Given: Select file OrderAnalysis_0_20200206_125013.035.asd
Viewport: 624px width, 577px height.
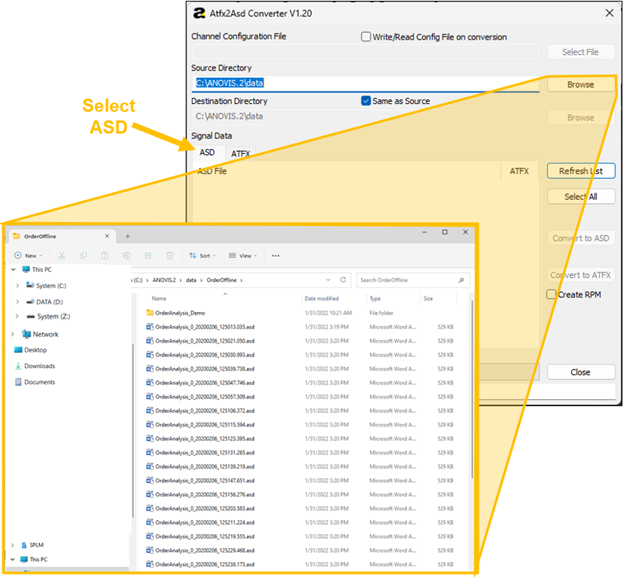Looking at the screenshot, I should coord(205,326).
